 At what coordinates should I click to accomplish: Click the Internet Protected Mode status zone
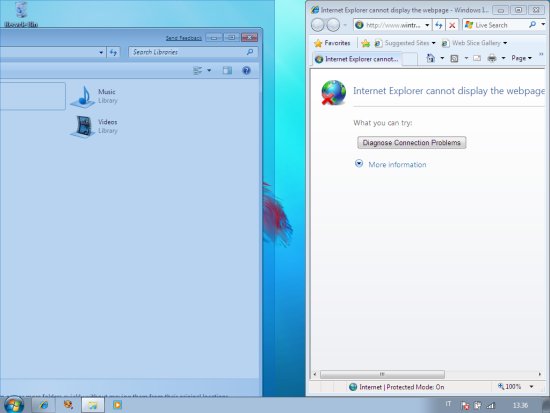pyautogui.click(x=397, y=387)
